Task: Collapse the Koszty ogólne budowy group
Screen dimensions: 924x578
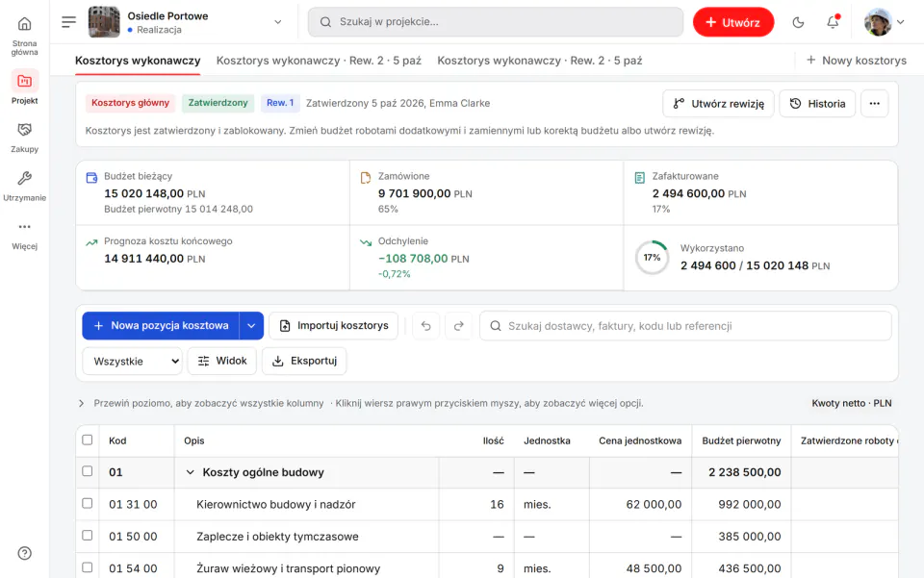Action: (190, 472)
